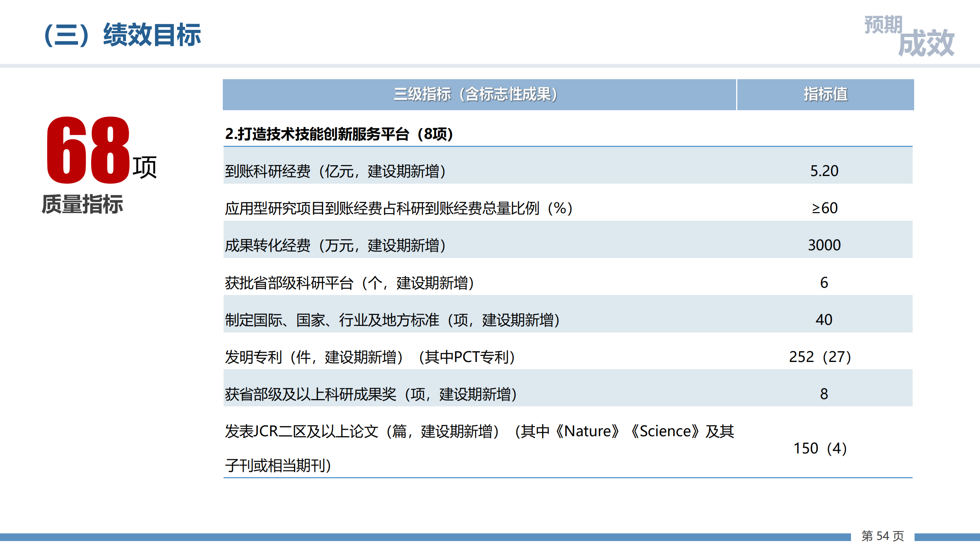
Task: Click value 5.20 in table
Action: (824, 171)
